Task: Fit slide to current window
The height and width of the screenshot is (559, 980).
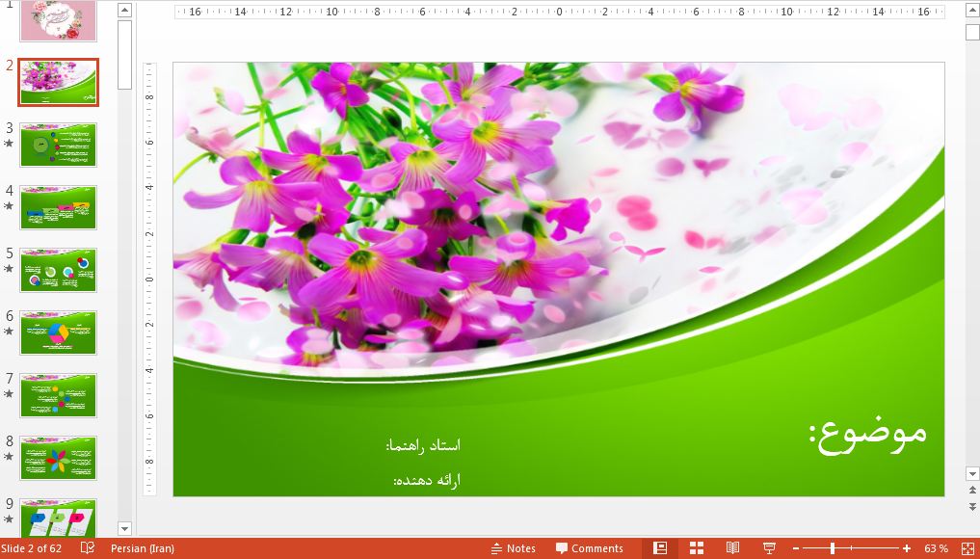Action: [x=965, y=547]
